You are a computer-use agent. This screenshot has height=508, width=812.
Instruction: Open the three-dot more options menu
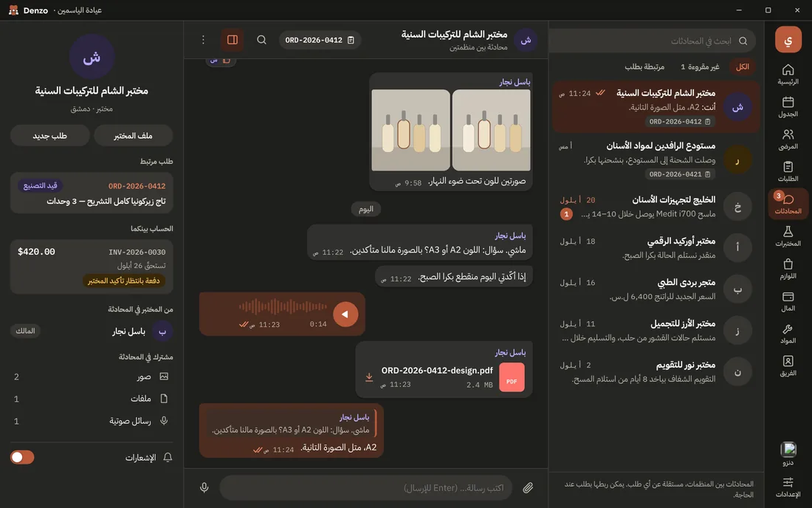click(x=203, y=40)
